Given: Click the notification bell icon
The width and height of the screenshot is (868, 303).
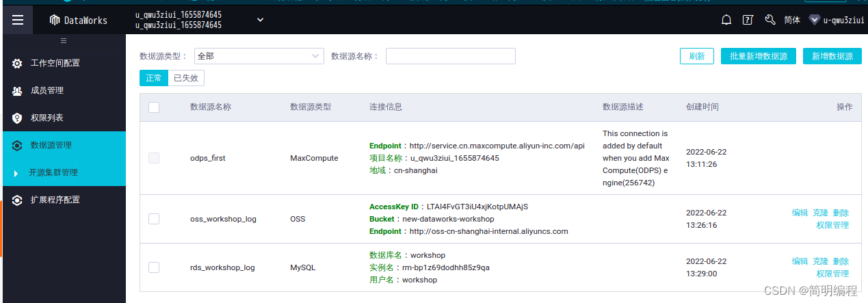Looking at the screenshot, I should [x=726, y=20].
